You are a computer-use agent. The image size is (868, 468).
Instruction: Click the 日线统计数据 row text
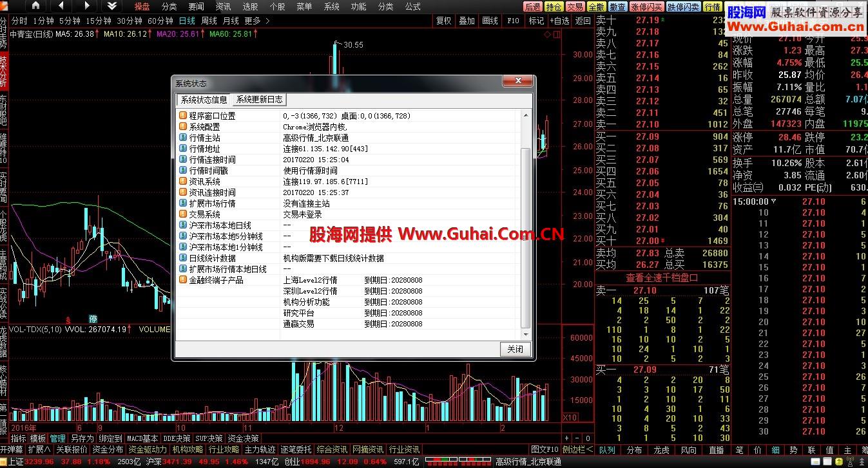[212, 258]
